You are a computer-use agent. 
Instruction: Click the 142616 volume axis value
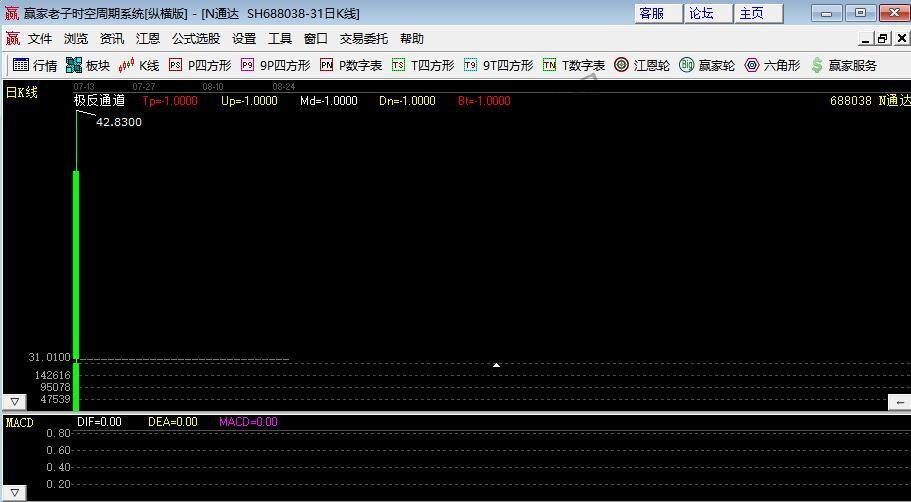tap(52, 375)
